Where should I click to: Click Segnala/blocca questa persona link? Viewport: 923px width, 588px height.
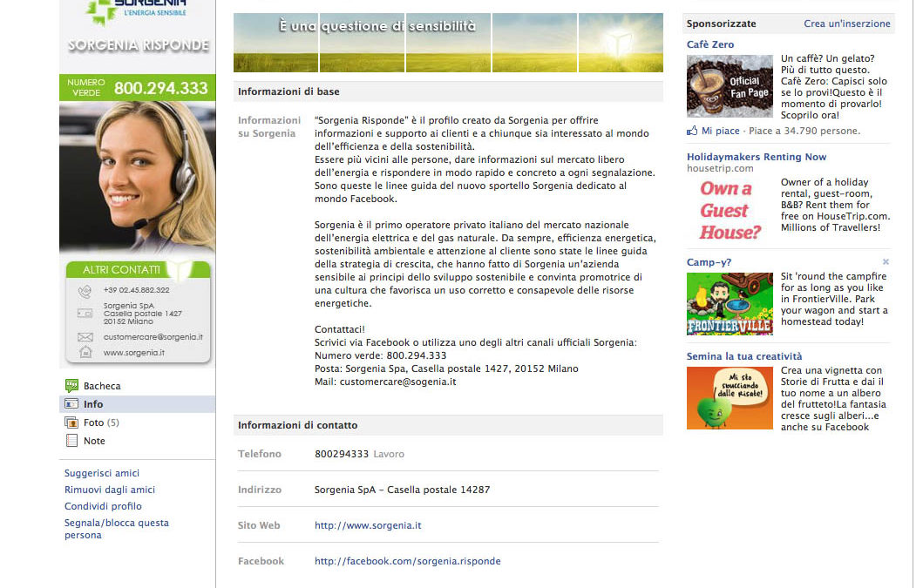coord(117,529)
